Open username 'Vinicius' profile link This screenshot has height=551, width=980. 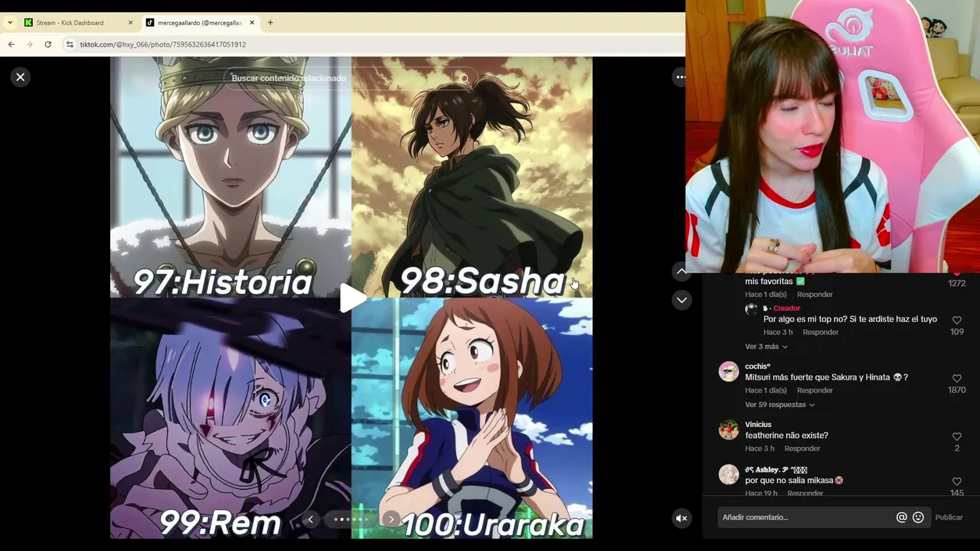(x=758, y=424)
